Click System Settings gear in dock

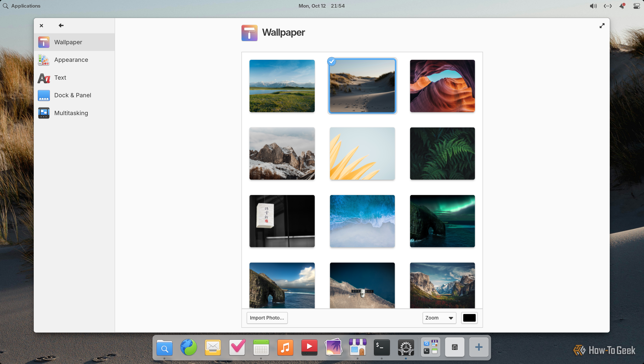(406, 347)
